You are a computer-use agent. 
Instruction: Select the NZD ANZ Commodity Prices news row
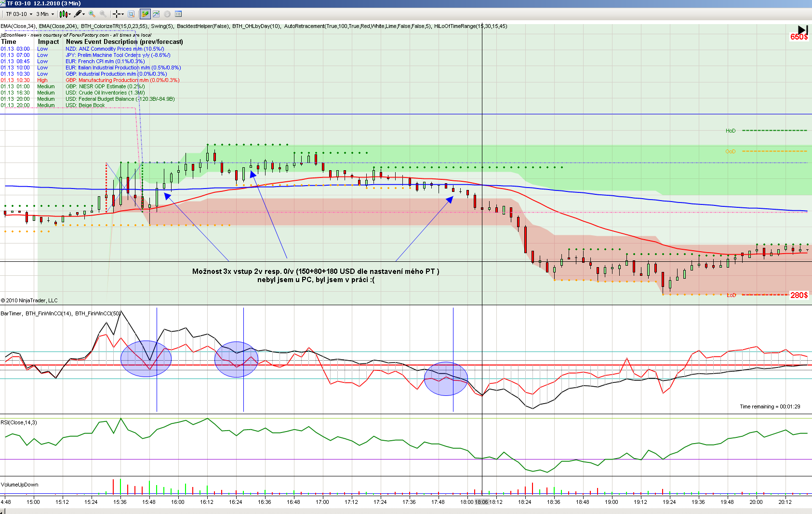[82, 49]
